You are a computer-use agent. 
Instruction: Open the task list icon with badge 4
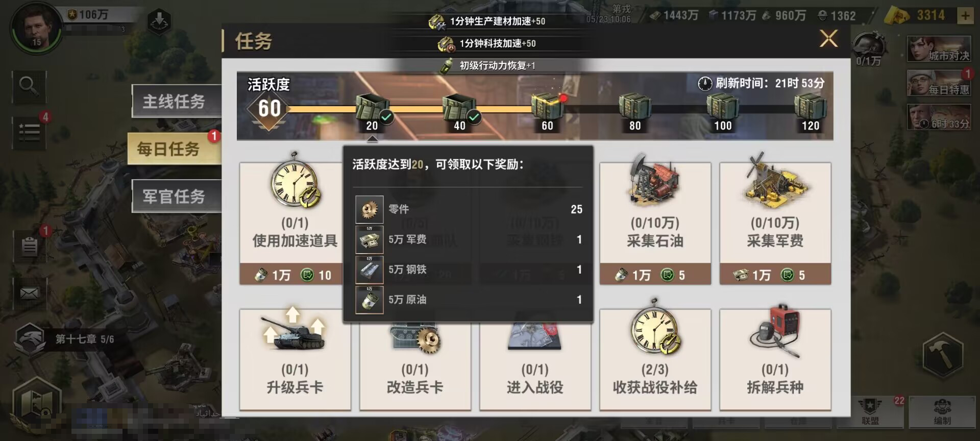(30, 132)
